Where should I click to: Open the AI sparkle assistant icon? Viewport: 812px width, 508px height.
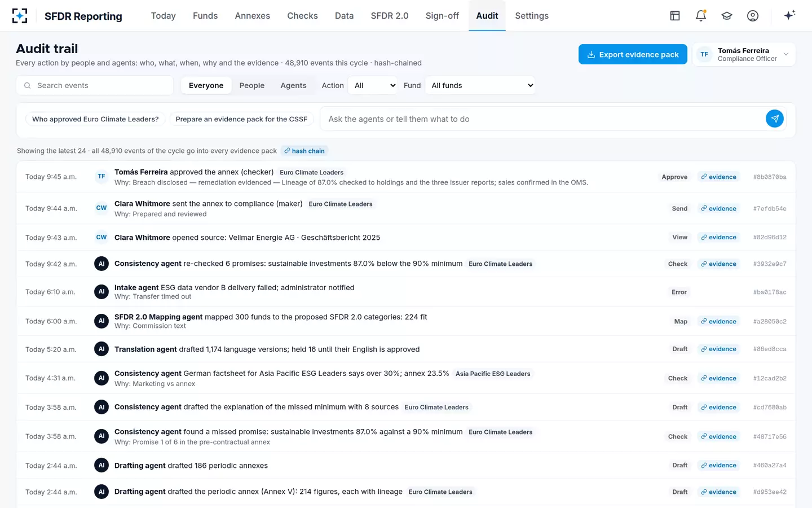(789, 15)
